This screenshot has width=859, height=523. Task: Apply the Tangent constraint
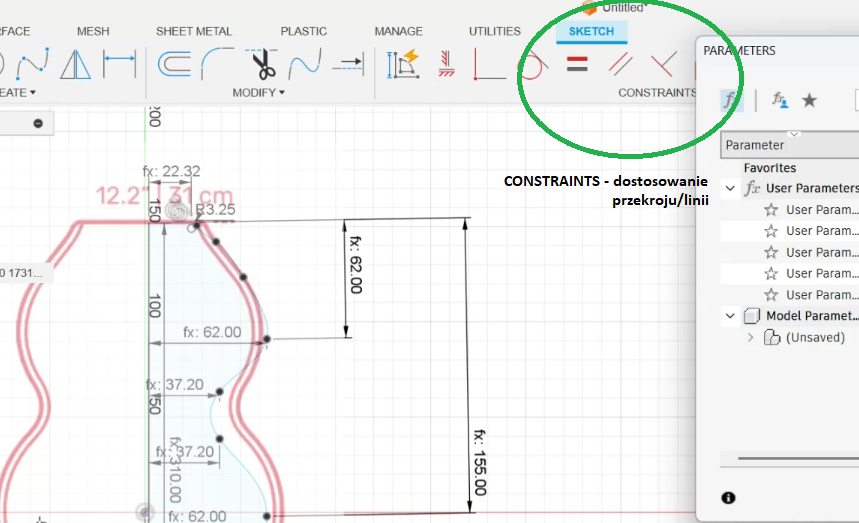(532, 66)
